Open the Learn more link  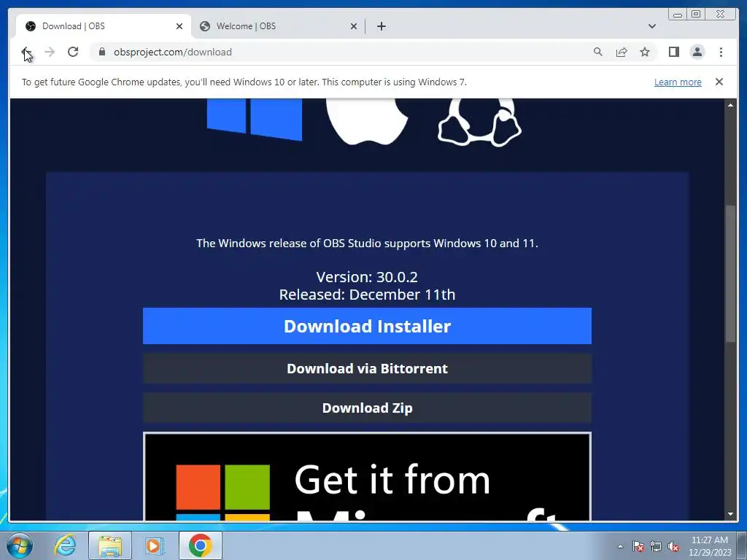678,82
